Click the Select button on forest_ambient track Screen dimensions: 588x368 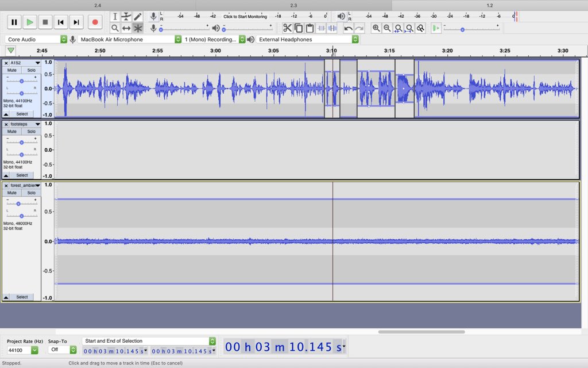pos(22,297)
